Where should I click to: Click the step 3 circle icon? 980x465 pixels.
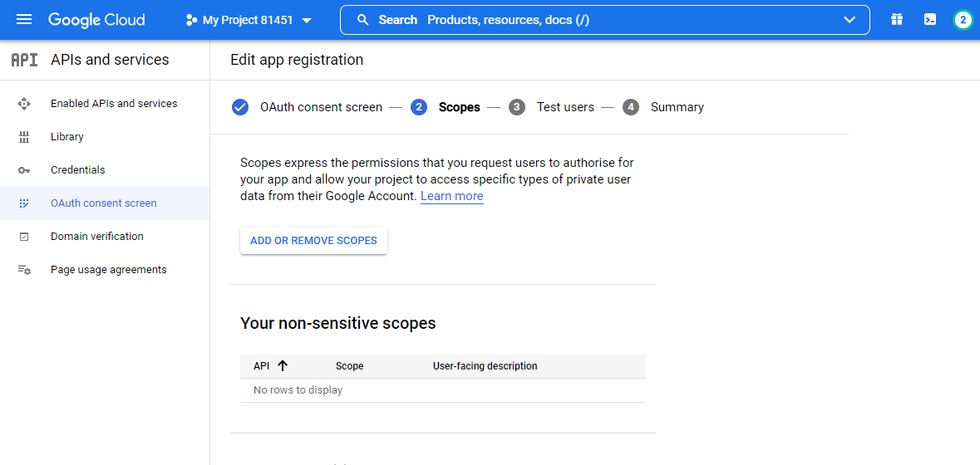point(517,107)
